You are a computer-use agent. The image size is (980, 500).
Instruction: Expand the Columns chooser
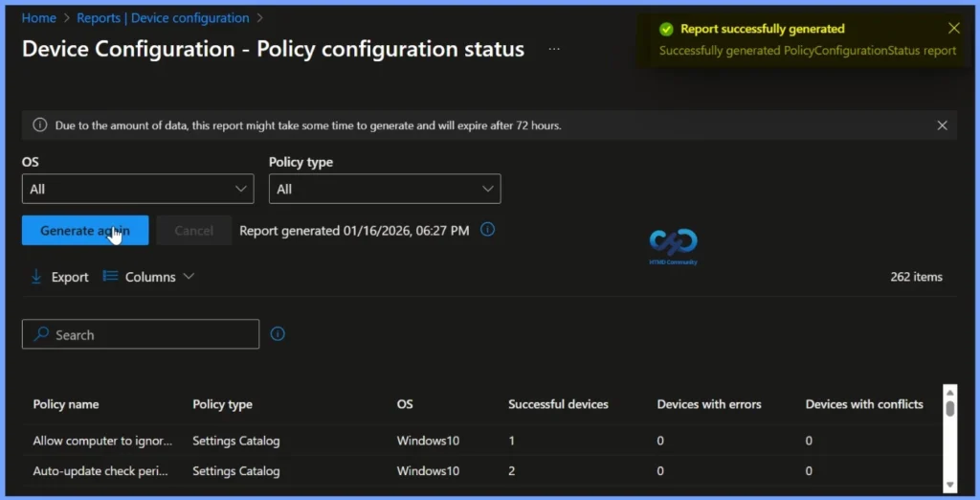[x=148, y=277]
